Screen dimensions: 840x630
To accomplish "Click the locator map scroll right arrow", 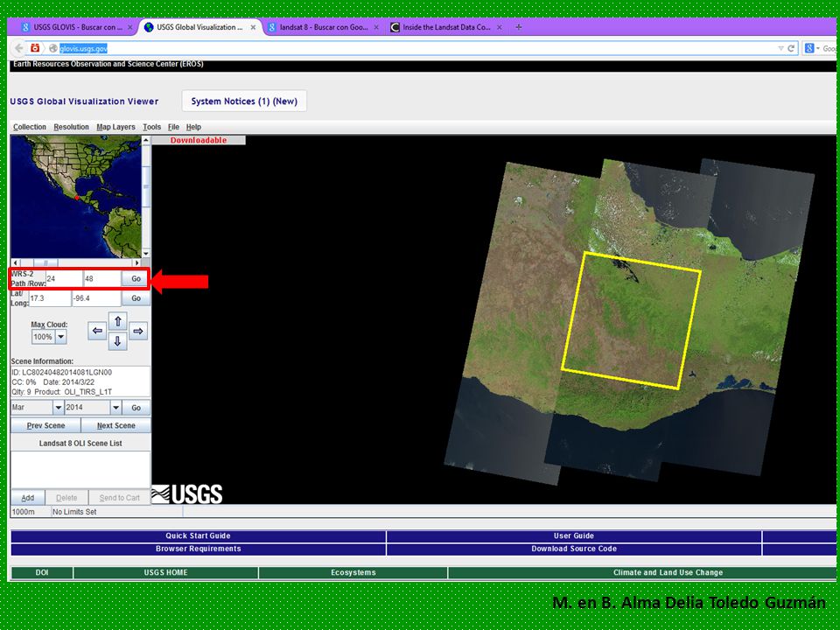I will pos(137,262).
